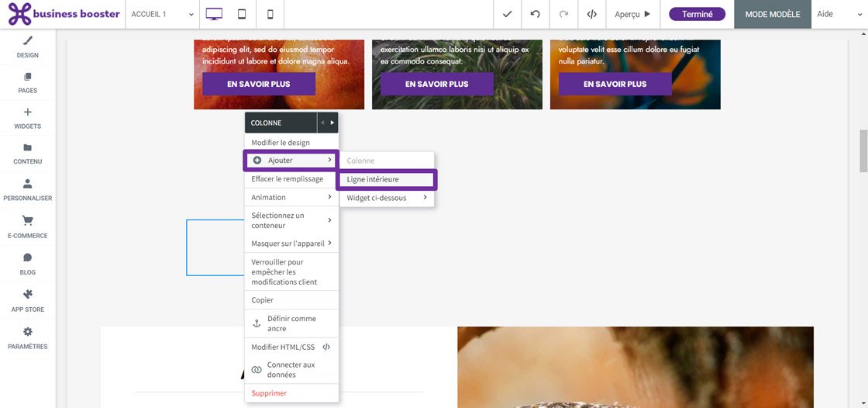Switch to tablet preview icon

pos(242,14)
